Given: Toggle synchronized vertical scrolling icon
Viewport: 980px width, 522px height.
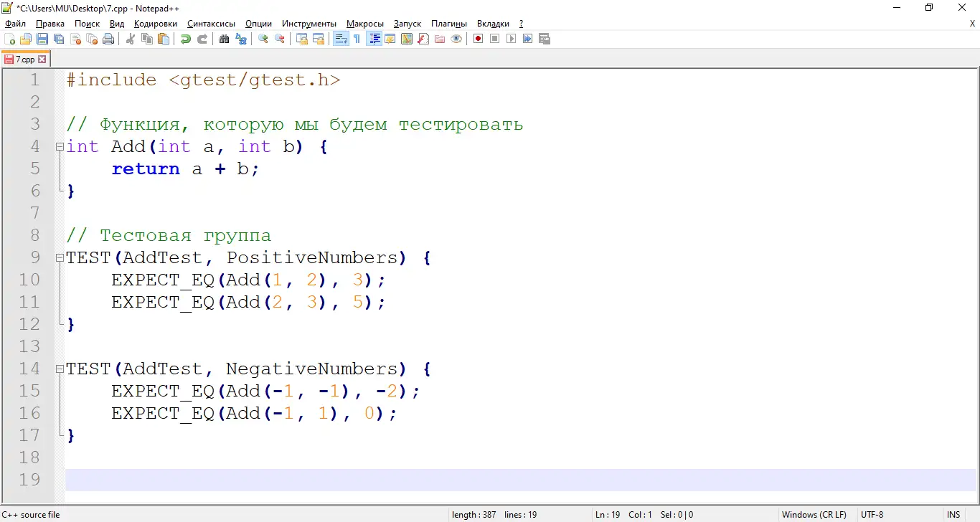Looking at the screenshot, I should (x=302, y=39).
